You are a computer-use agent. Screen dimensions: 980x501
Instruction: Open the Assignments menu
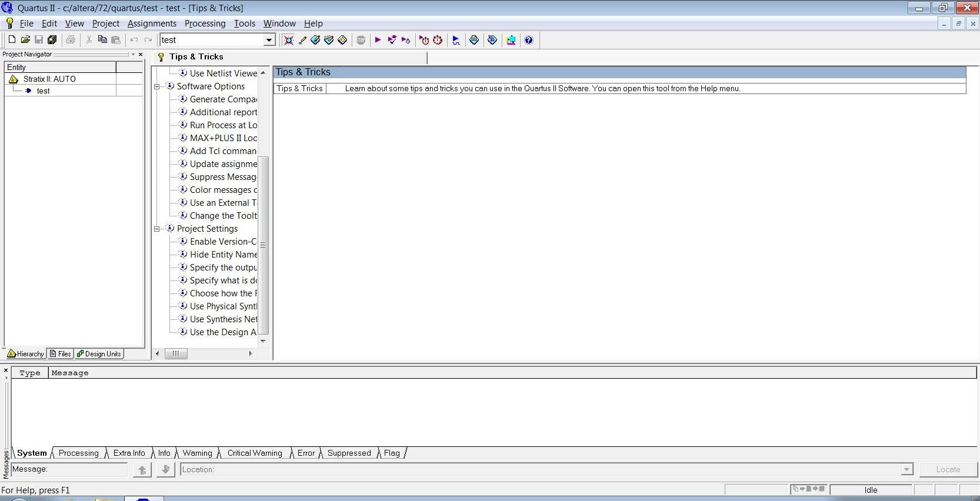point(152,24)
